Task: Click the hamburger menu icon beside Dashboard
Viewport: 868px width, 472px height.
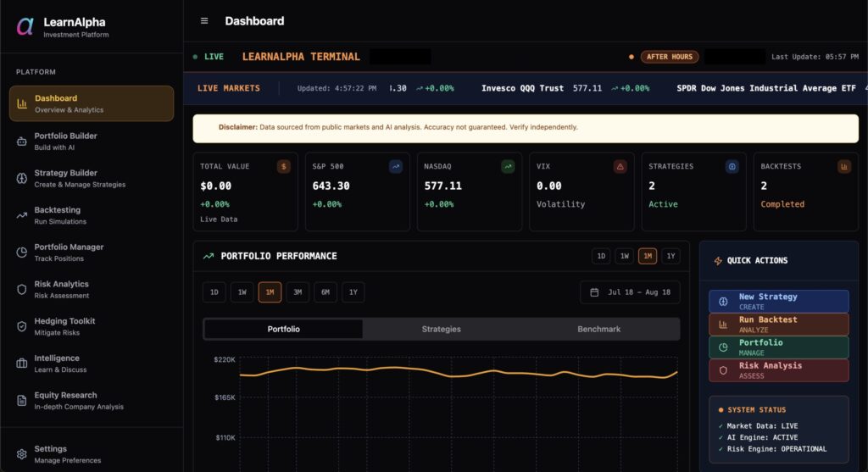Action: [x=204, y=21]
